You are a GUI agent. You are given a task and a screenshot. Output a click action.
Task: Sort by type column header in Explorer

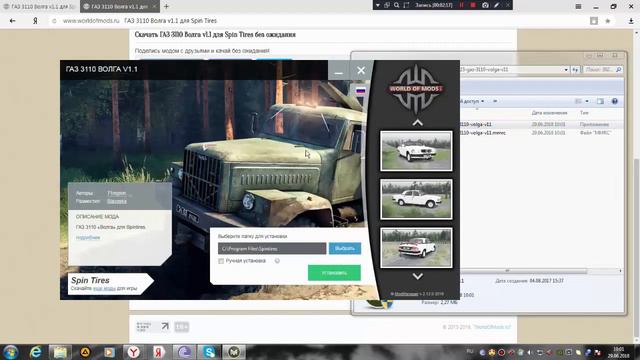point(584,113)
